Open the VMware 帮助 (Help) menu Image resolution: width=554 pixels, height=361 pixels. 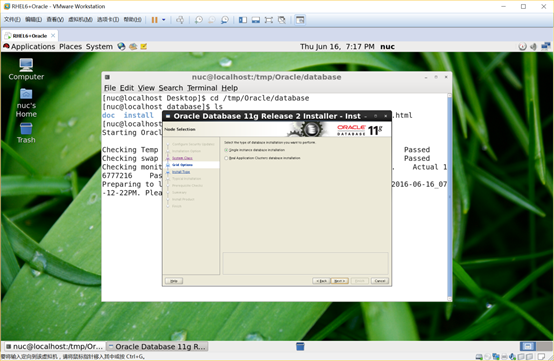132,19
